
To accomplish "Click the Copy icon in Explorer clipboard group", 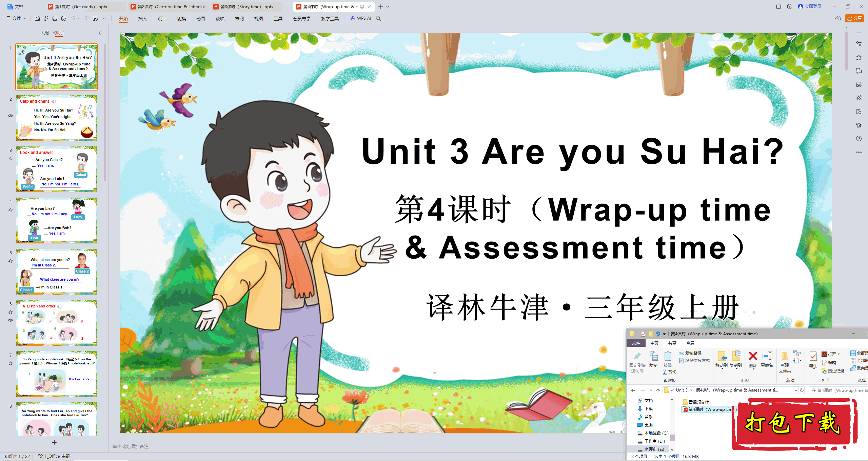I will pos(653,356).
